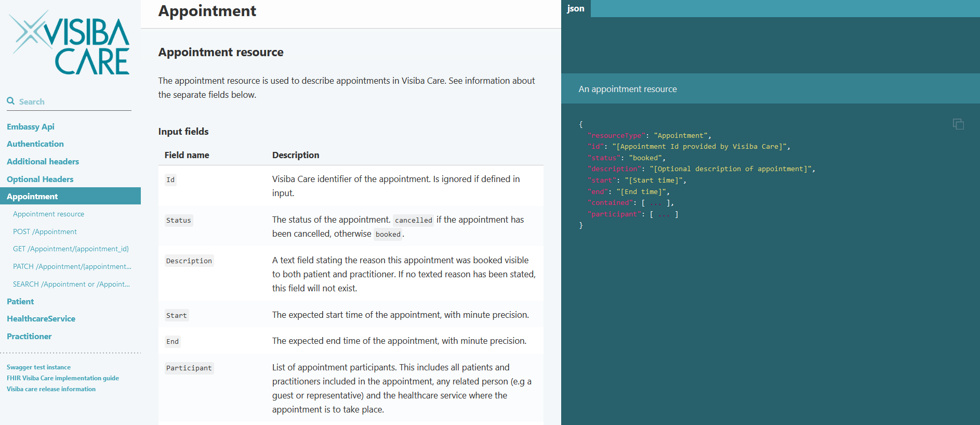Viewport: 980px width, 425px height.
Task: Open Visiba care release information link
Action: click(x=51, y=389)
